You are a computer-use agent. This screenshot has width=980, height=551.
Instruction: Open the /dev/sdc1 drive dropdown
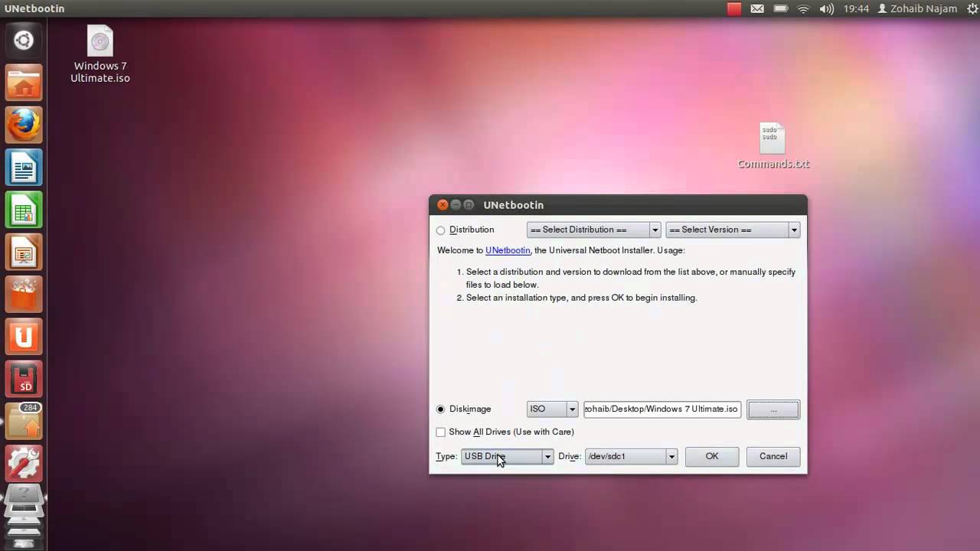coord(631,456)
